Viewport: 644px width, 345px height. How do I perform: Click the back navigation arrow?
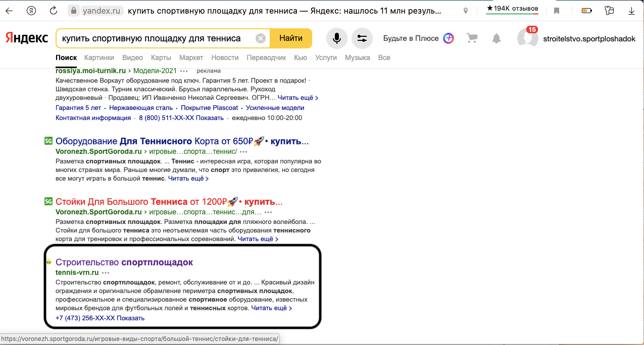tap(9, 10)
